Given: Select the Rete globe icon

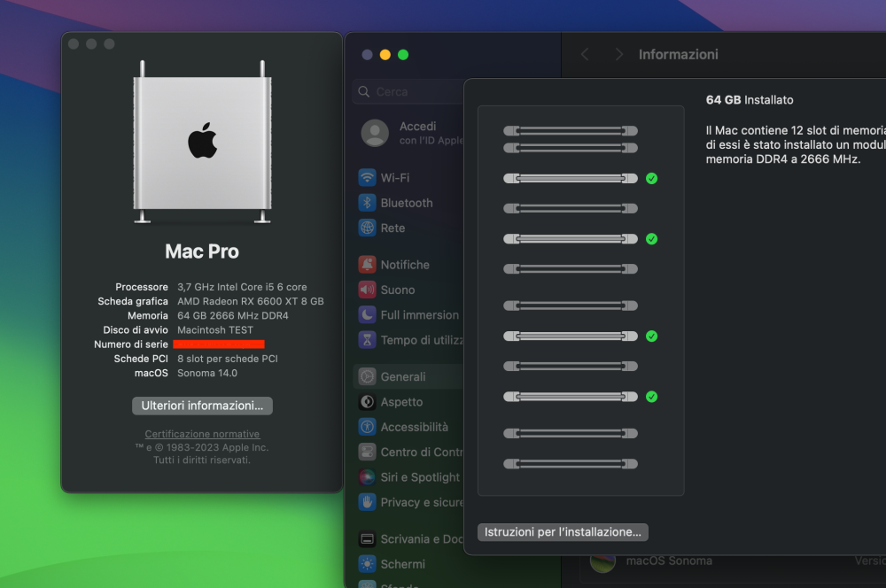Looking at the screenshot, I should tap(368, 228).
